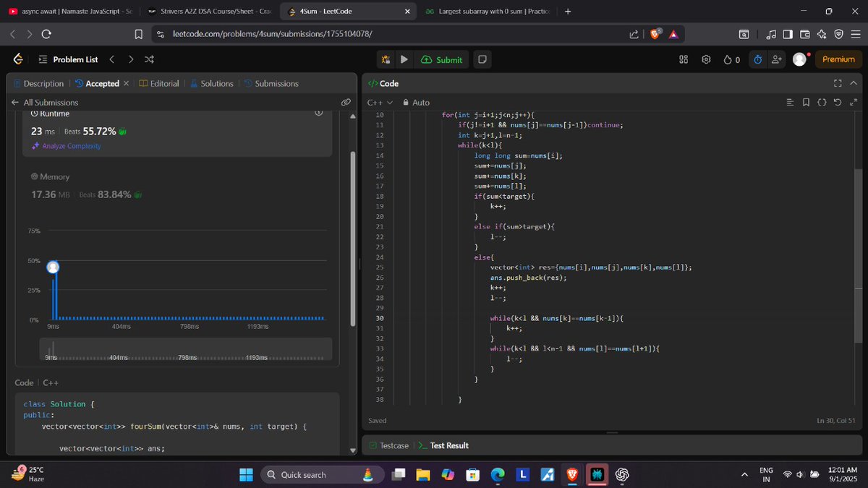Viewport: 868px width, 488px height.
Task: Switch to Largest subarray browser tab
Action: click(x=488, y=11)
